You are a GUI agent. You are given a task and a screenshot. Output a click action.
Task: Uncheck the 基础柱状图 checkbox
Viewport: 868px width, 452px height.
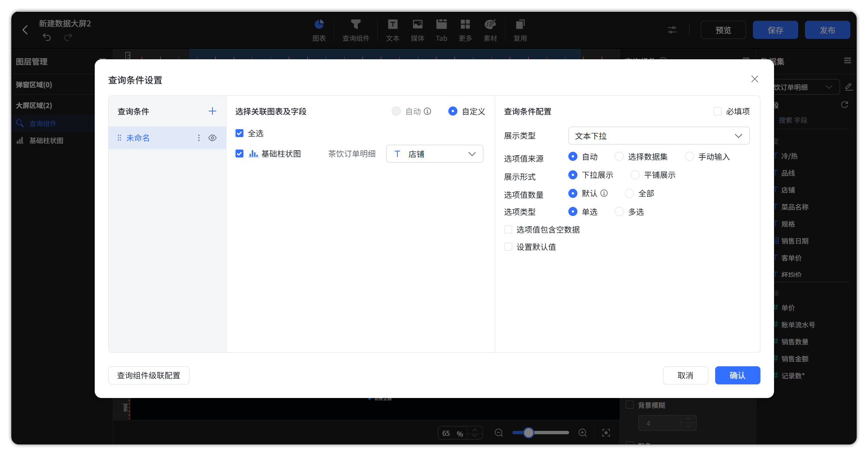[x=239, y=154]
